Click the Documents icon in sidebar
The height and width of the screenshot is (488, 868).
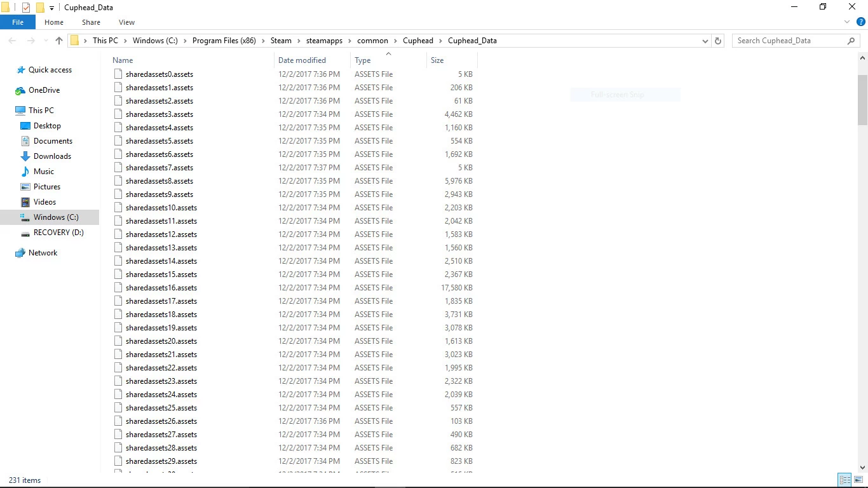point(25,141)
